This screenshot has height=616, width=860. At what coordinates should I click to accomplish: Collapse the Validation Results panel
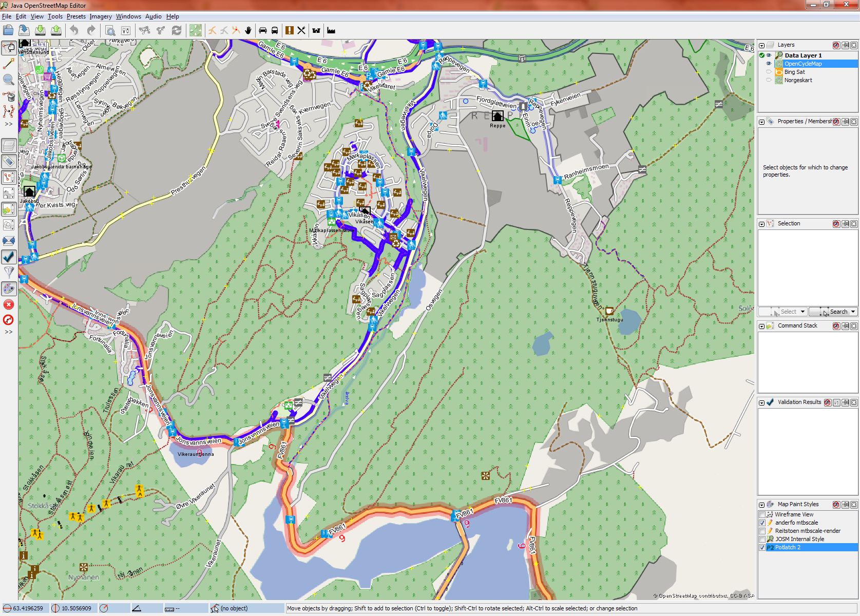tap(762, 402)
